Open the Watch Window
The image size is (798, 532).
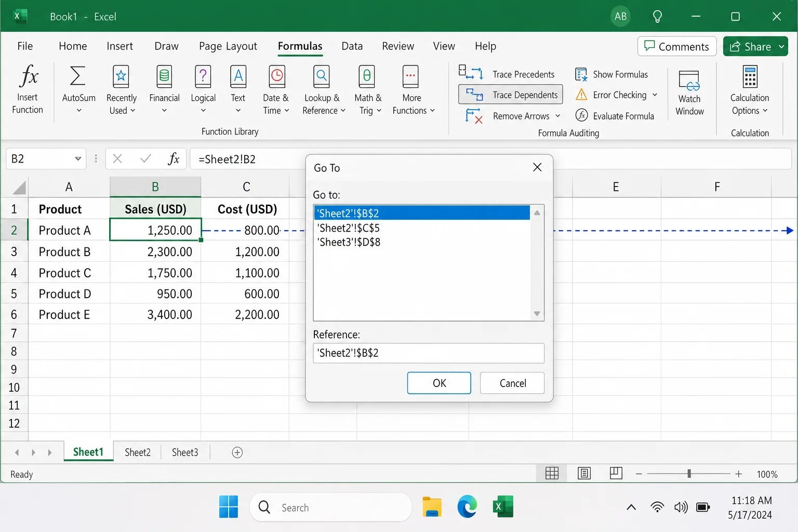tap(689, 92)
